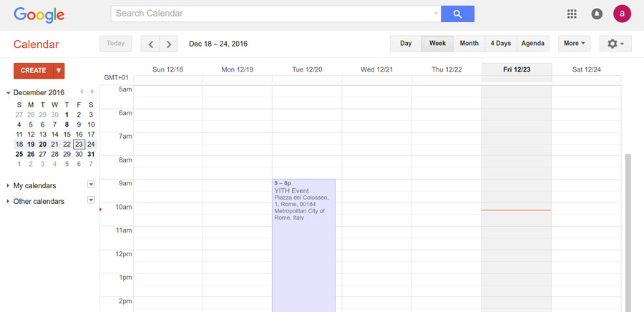Open the settings gear menu

point(615,44)
